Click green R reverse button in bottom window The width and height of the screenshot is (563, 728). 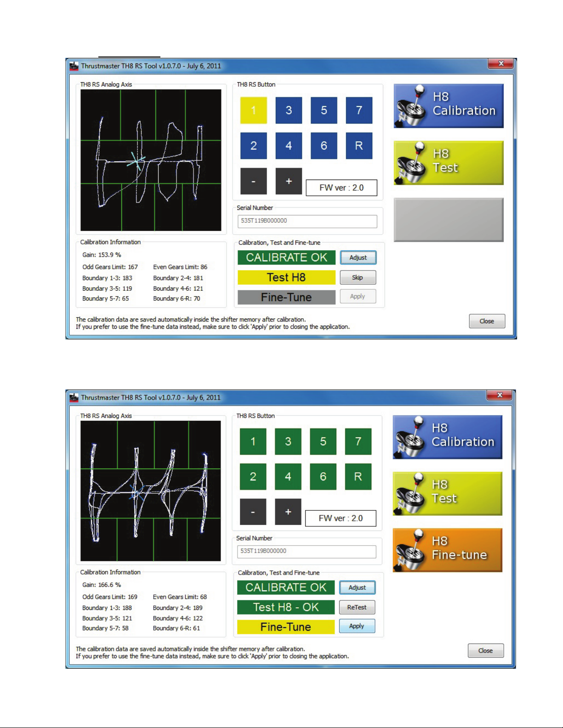pyautogui.click(x=358, y=477)
